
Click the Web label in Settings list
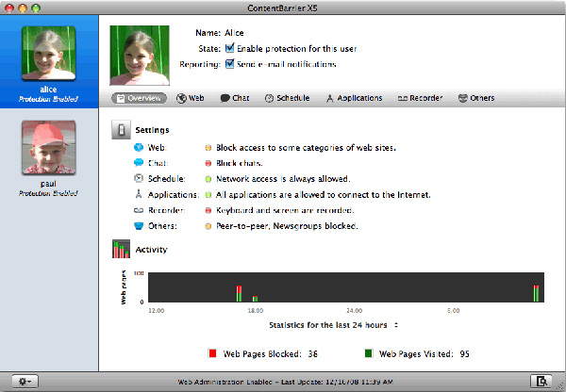tap(157, 148)
